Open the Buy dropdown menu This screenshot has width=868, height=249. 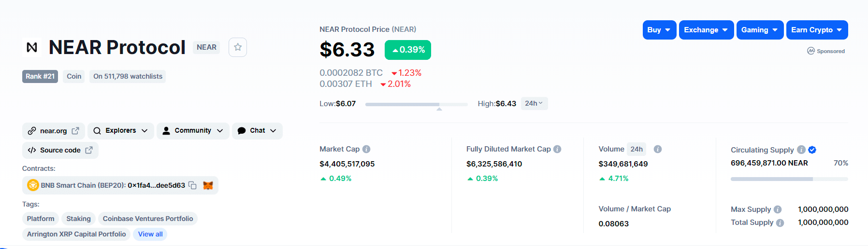[659, 30]
